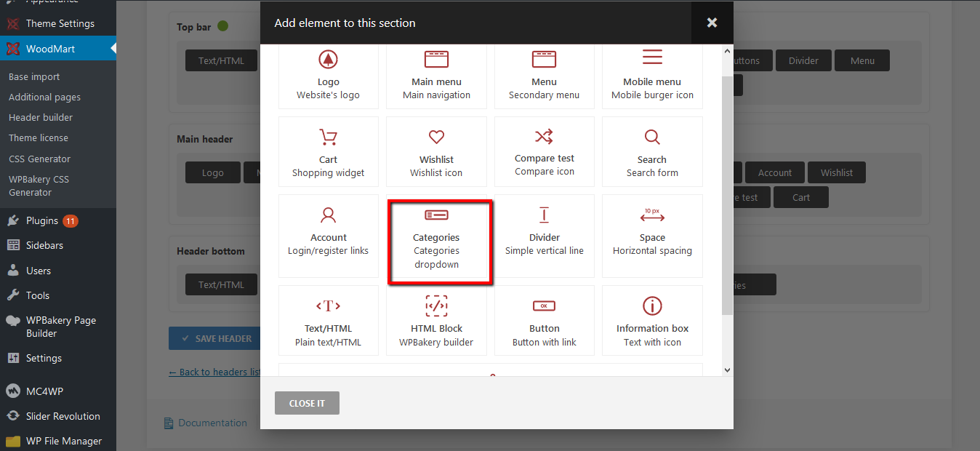Open MC4WP admin menu
The width and height of the screenshot is (980, 451).
(x=58, y=391)
